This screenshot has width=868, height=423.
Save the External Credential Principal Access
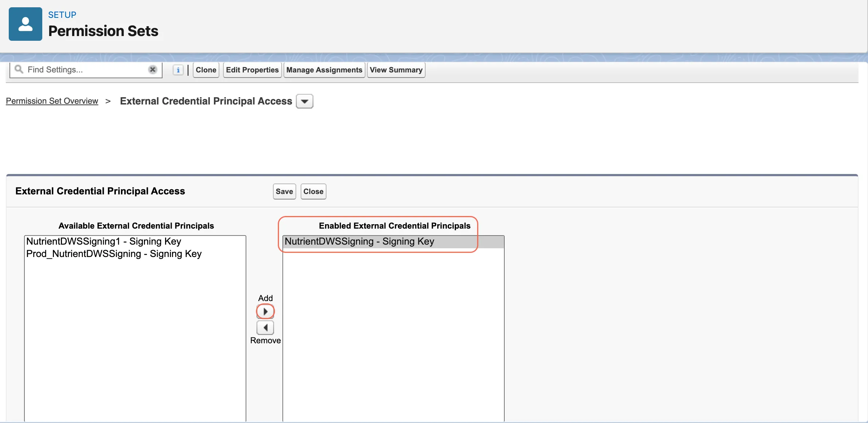[284, 191]
